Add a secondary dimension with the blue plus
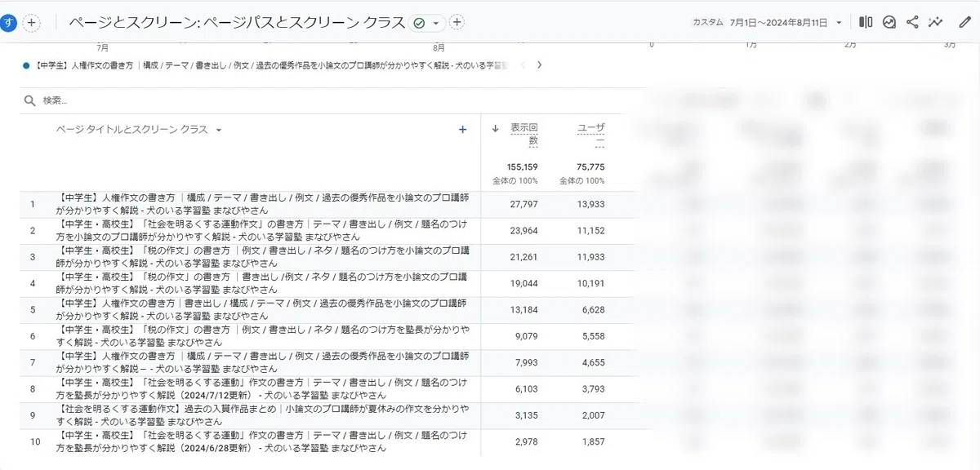 (x=463, y=129)
